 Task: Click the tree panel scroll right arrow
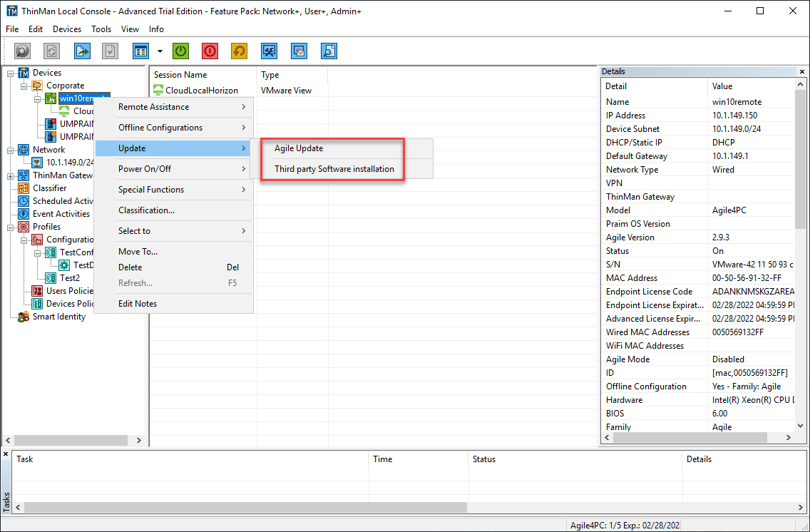(138, 440)
